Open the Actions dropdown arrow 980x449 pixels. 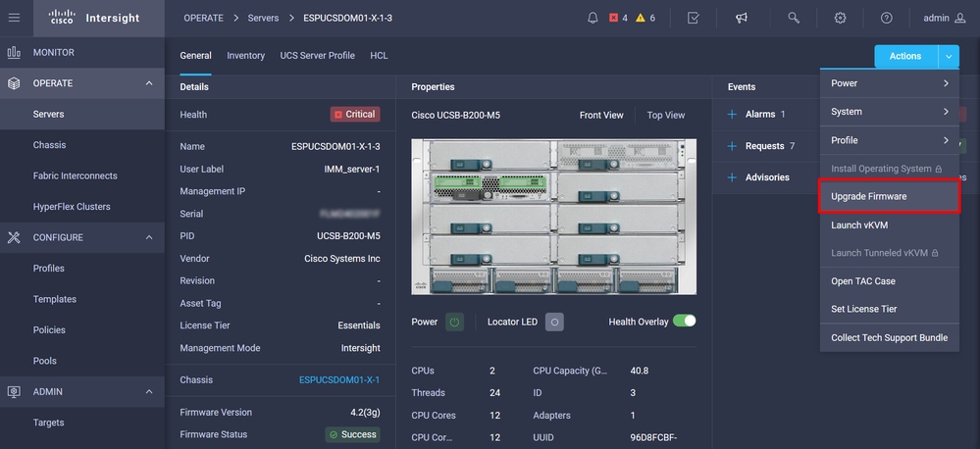pyautogui.click(x=949, y=56)
